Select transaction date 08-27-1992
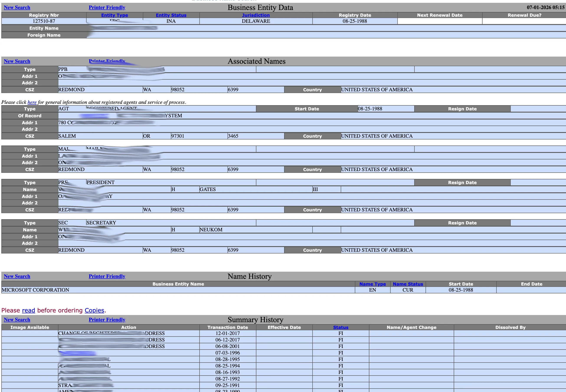This screenshot has height=392, width=566. [228, 379]
